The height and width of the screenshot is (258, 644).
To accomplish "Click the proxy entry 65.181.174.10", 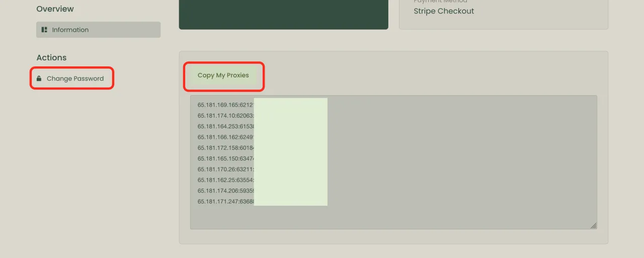I will click(x=225, y=116).
